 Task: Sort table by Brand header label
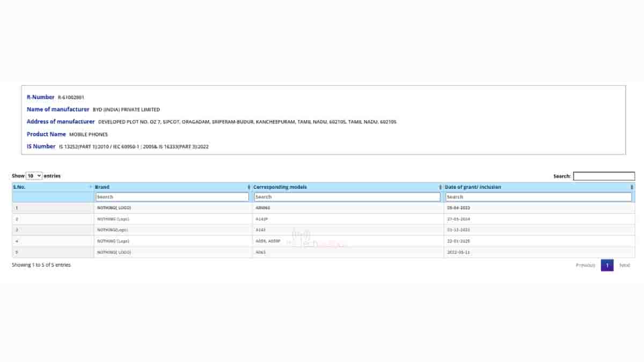coord(102,187)
